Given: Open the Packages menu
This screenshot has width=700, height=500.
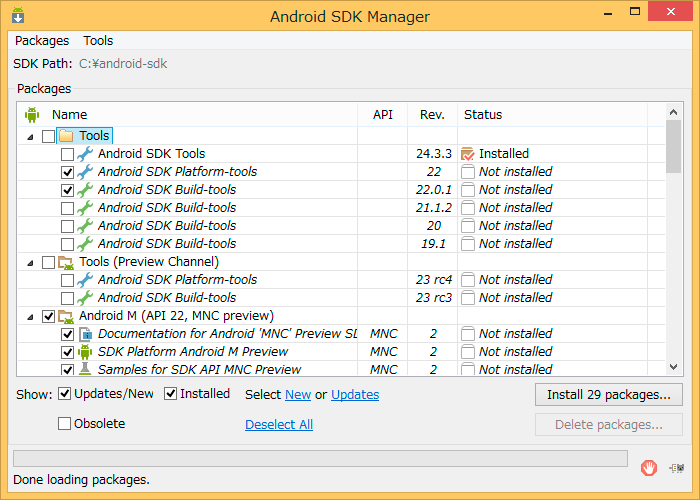Looking at the screenshot, I should pyautogui.click(x=42, y=41).
